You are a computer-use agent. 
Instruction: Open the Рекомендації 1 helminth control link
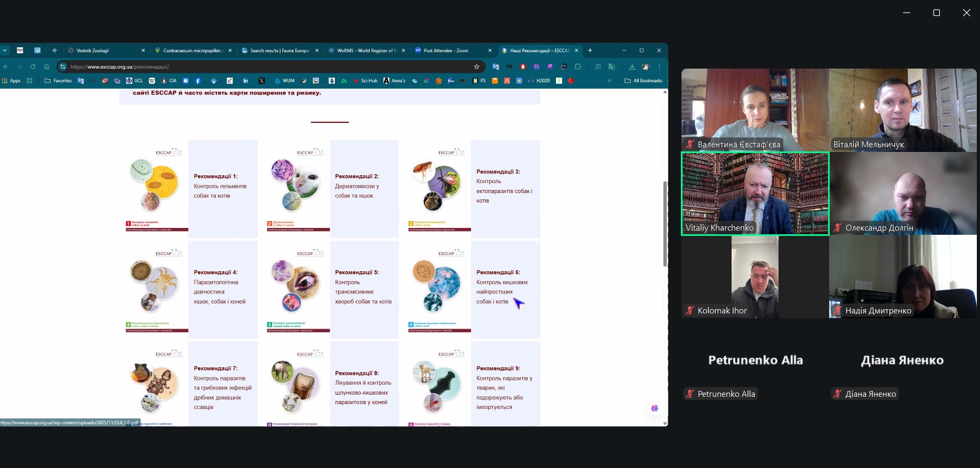tap(220, 186)
